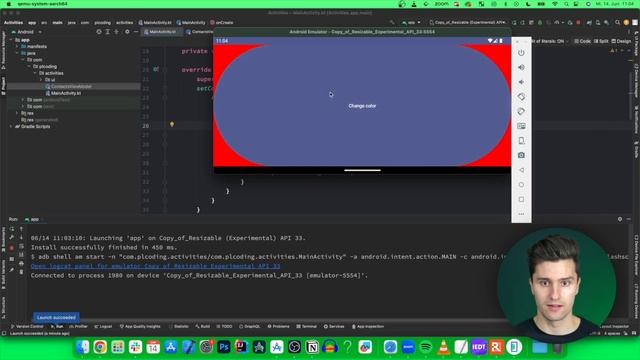Image resolution: width=640 pixels, height=360 pixels.
Task: Open the Services tool window
Action: coord(334,327)
